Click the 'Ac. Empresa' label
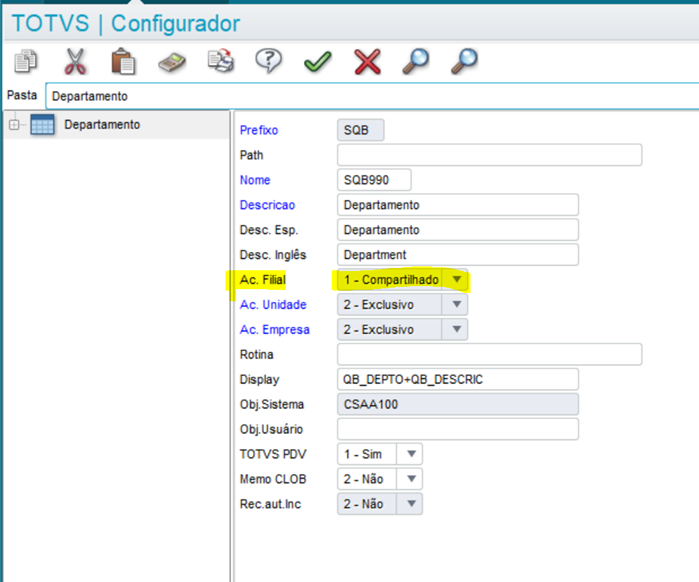 point(275,330)
